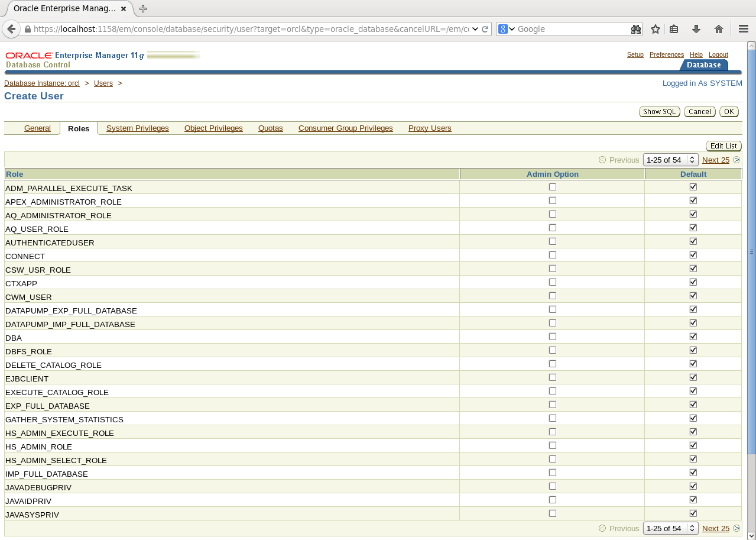The width and height of the screenshot is (756, 540).
Task: Open the Setup link
Action: coord(635,54)
